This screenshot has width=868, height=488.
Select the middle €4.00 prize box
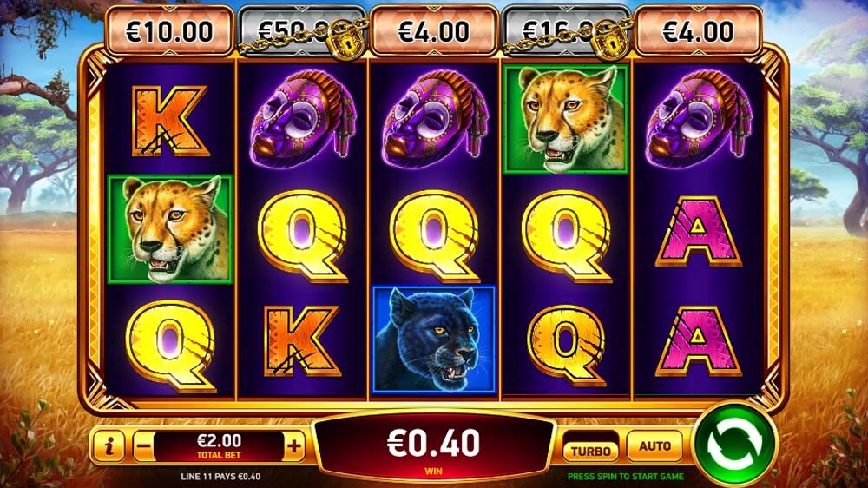click(434, 31)
